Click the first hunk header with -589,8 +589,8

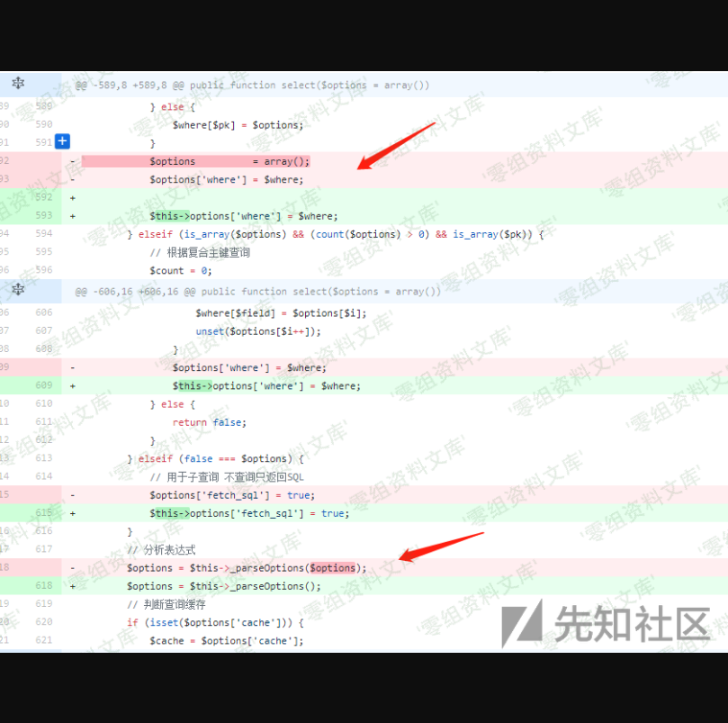pyautogui.click(x=252, y=86)
